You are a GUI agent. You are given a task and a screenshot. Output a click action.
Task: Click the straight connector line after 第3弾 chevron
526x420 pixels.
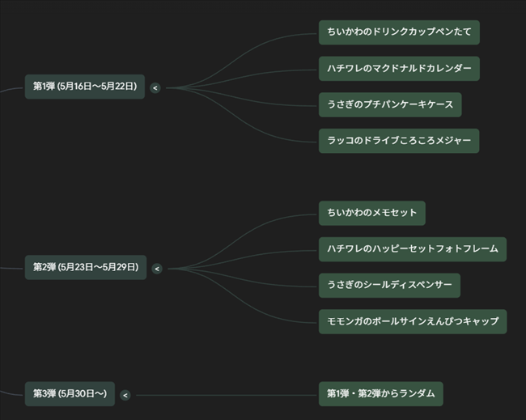[227, 395]
